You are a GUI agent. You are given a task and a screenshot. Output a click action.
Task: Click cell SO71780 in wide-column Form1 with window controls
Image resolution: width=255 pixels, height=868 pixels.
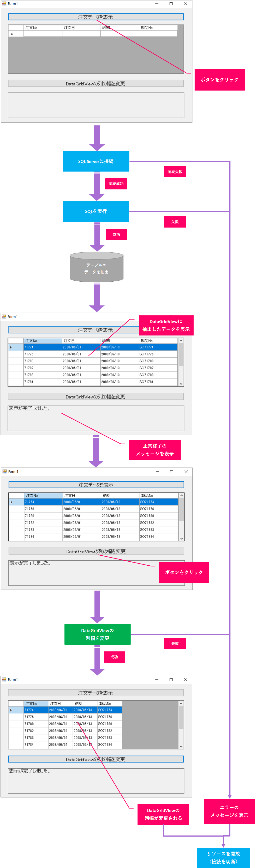pyautogui.click(x=158, y=516)
